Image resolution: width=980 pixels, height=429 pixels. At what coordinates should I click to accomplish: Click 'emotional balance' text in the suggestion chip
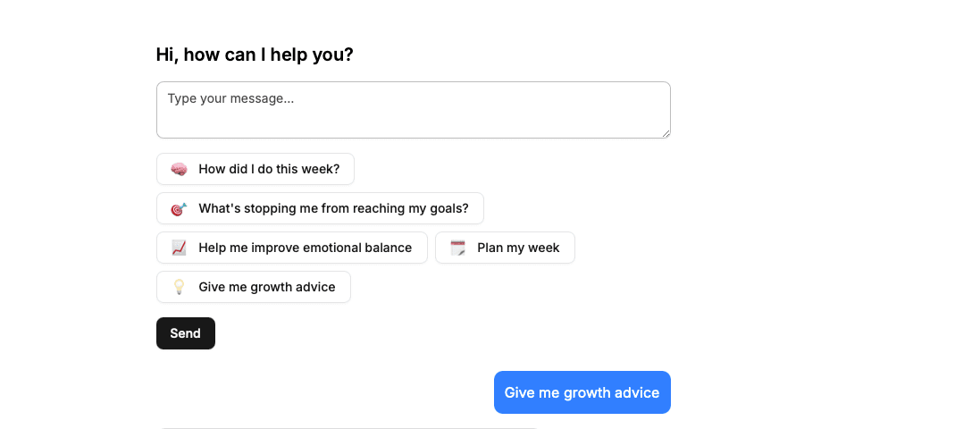pyautogui.click(x=357, y=248)
